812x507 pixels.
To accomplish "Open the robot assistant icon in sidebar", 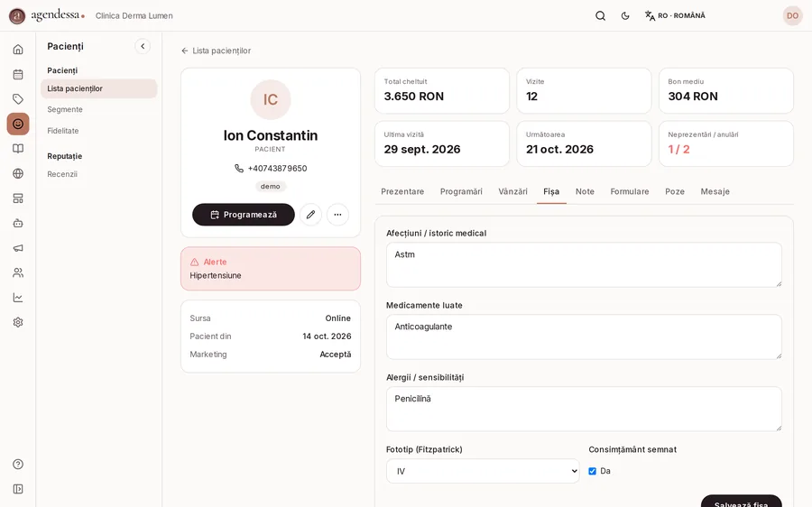I will [x=18, y=223].
